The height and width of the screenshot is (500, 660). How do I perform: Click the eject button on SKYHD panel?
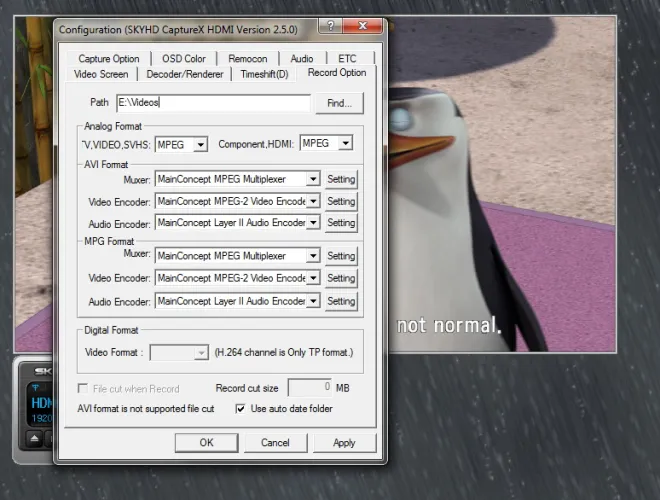34,438
